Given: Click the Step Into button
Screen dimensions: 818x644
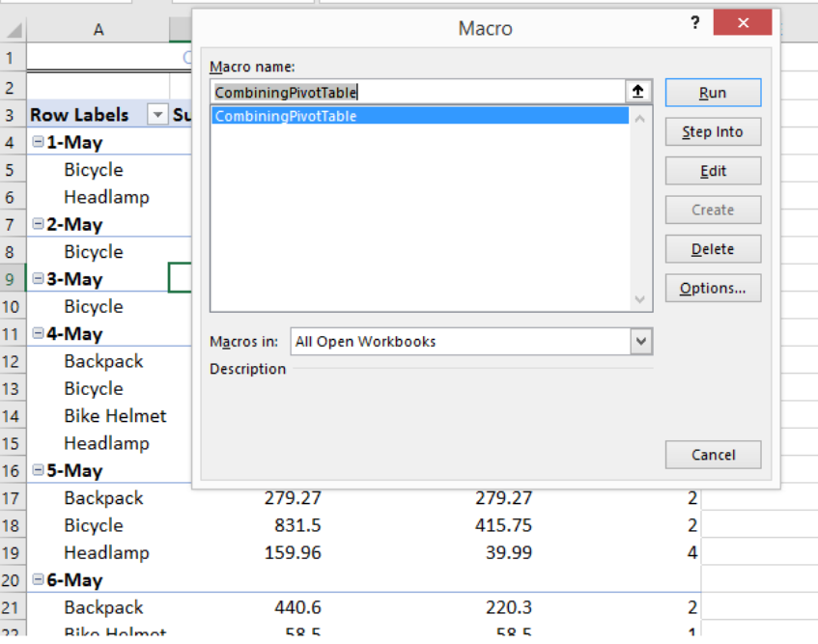Looking at the screenshot, I should [x=713, y=132].
